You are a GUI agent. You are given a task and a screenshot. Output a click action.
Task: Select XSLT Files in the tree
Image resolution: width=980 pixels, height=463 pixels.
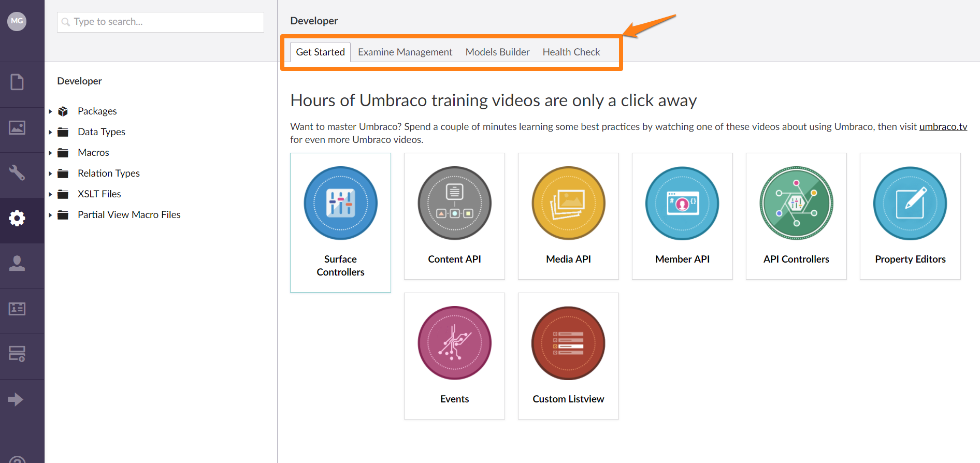[99, 194]
